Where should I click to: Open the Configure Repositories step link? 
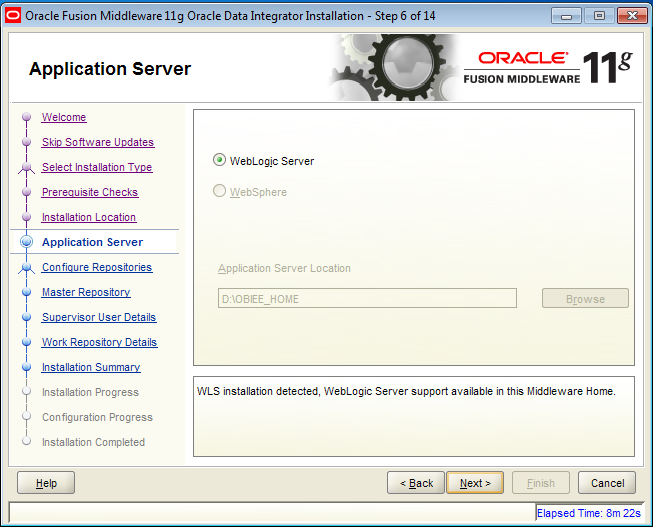97,267
